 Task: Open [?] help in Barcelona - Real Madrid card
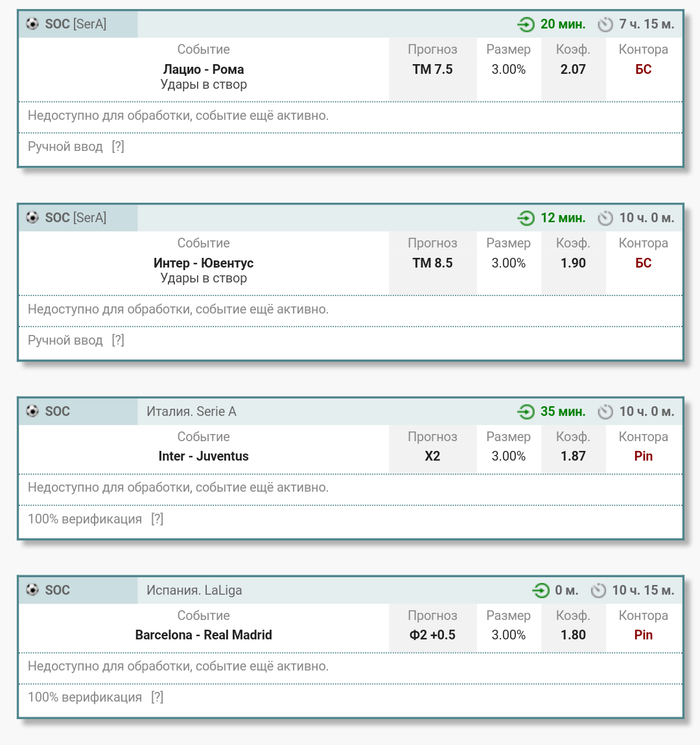[x=157, y=697]
